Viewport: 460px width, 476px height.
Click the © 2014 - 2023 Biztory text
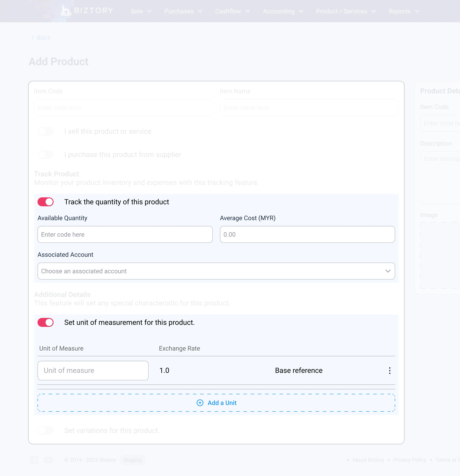(x=90, y=460)
